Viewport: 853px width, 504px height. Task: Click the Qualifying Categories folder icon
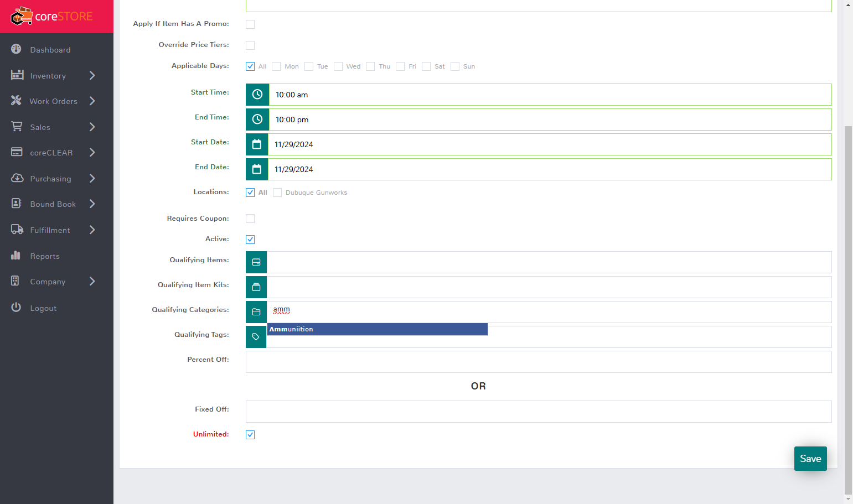coord(256,312)
